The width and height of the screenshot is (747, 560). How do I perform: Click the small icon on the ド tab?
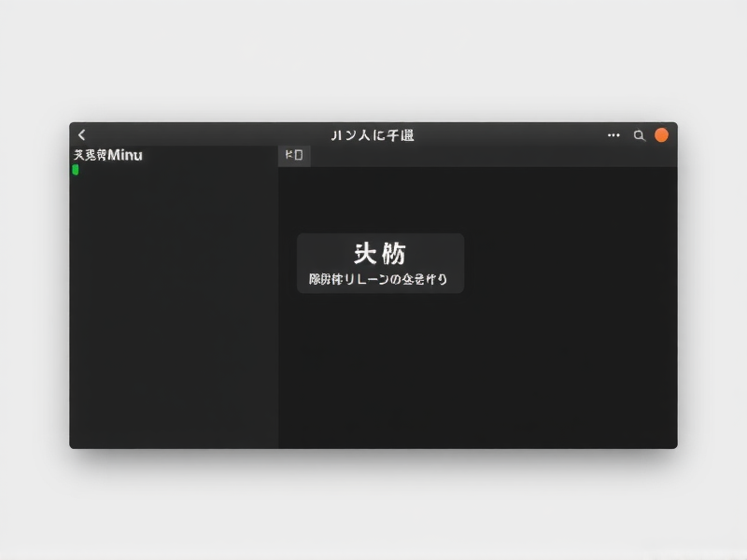coord(301,155)
